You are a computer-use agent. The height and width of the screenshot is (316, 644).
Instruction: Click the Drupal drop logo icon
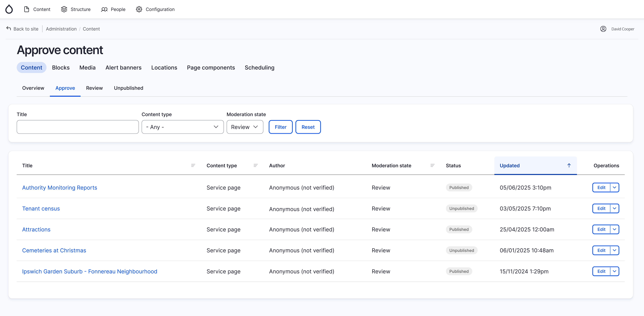tap(9, 9)
